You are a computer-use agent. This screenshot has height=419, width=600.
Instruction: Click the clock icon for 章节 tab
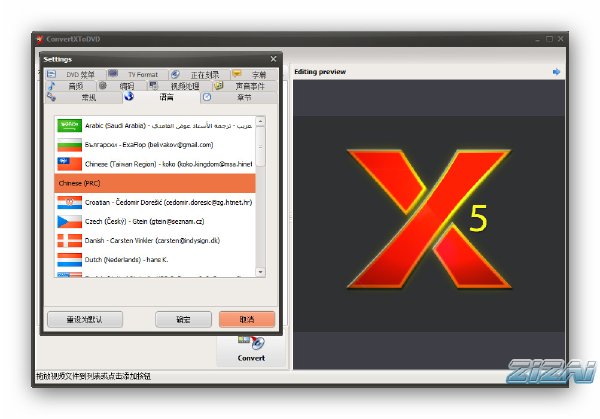coord(207,97)
